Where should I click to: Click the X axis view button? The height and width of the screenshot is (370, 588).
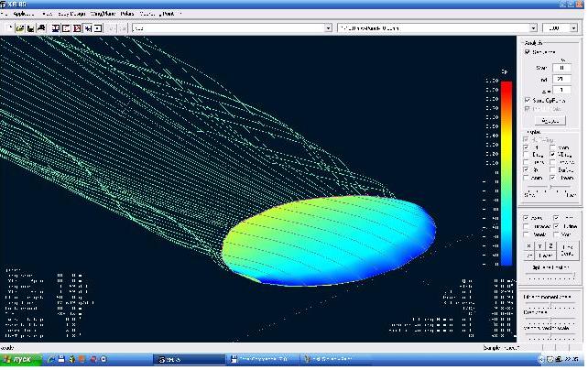pyautogui.click(x=528, y=245)
